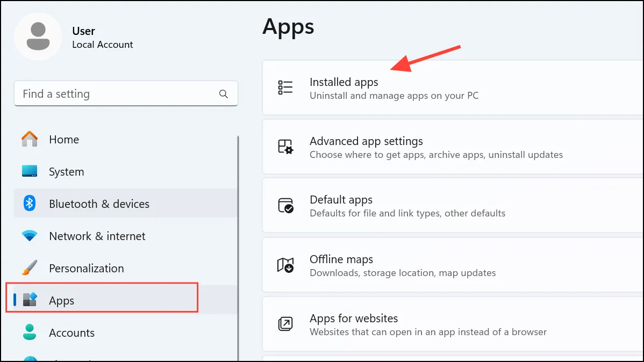The image size is (644, 362).
Task: Click the search magnifier icon
Action: click(x=224, y=94)
